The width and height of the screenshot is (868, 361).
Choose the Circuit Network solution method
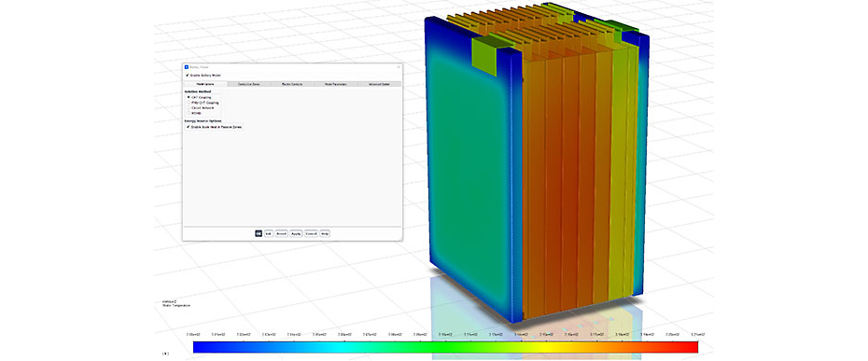[189, 108]
